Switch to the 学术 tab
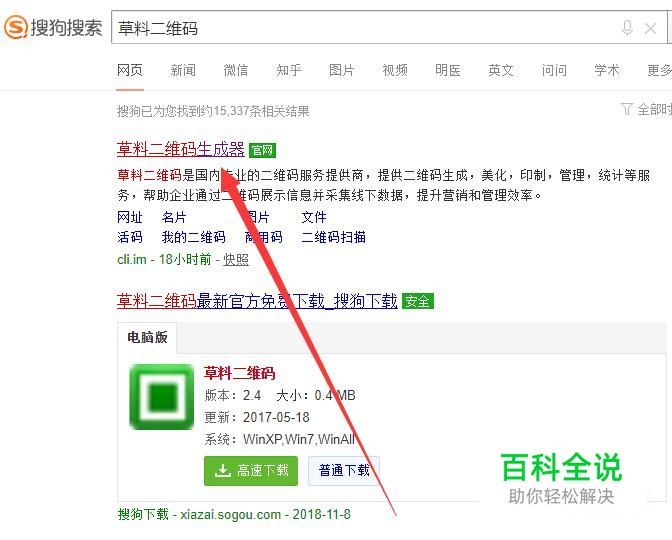 click(x=607, y=70)
